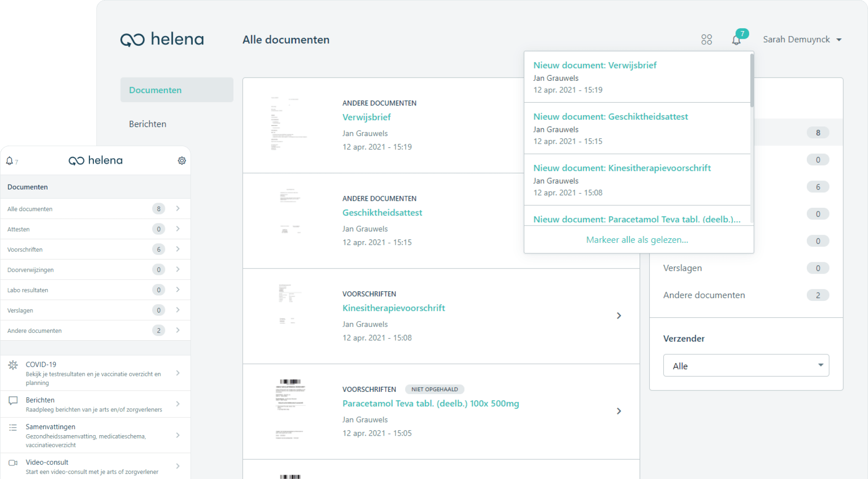Expand the Kinesitherapievoorschrift row chevron
Viewport: 868px width, 479px height.
click(x=619, y=316)
